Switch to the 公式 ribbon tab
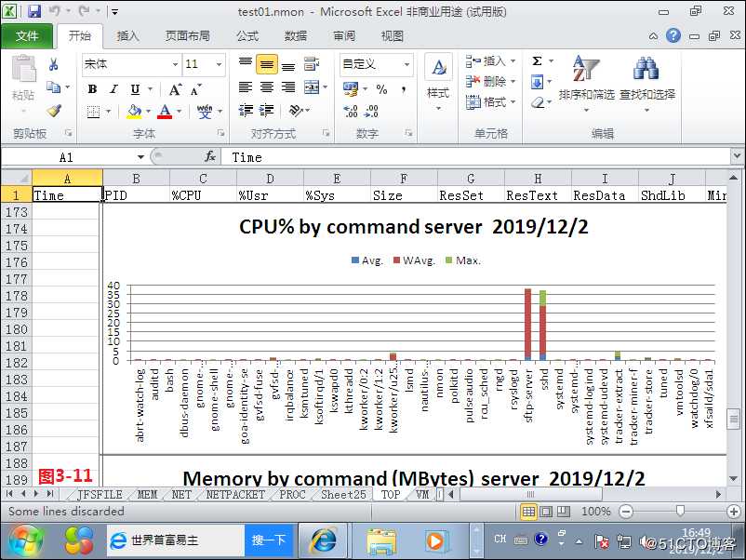 click(246, 36)
